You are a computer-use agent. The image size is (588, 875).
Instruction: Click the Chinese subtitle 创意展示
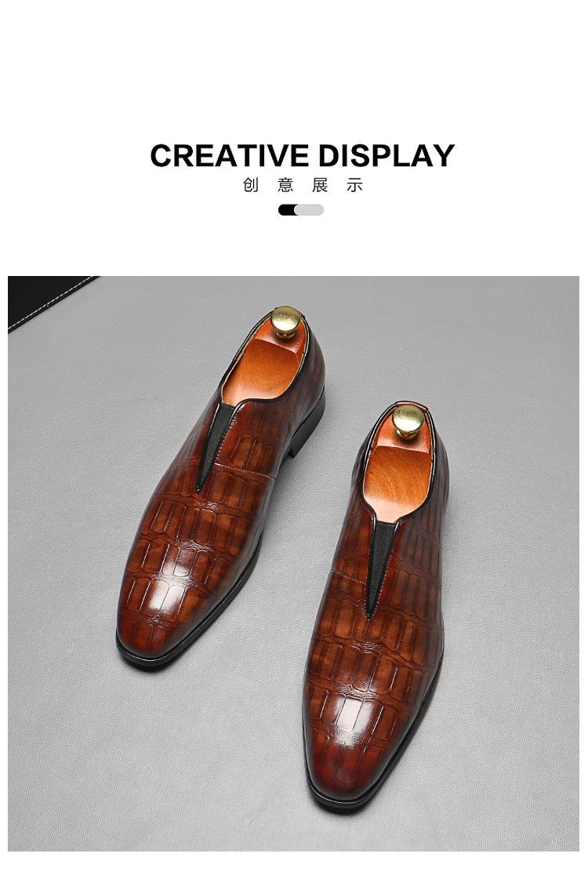coord(303,185)
